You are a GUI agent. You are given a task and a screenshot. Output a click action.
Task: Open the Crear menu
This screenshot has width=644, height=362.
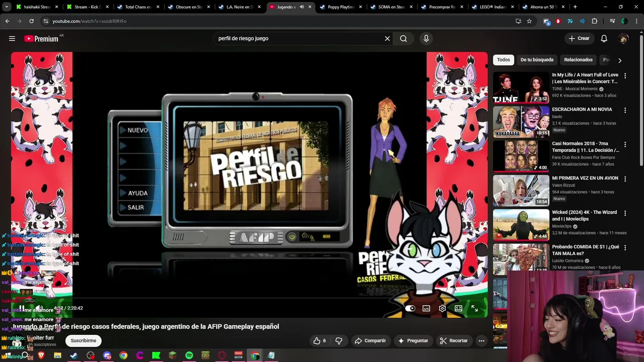579,38
